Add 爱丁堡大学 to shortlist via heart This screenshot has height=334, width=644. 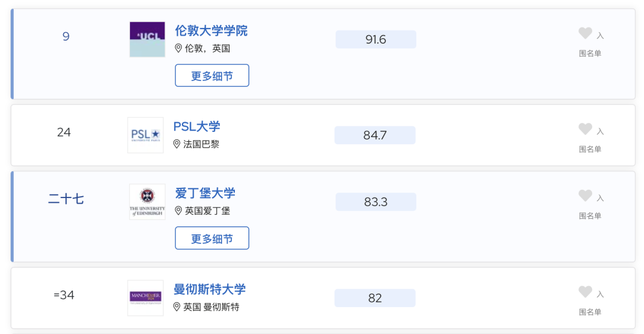586,196
